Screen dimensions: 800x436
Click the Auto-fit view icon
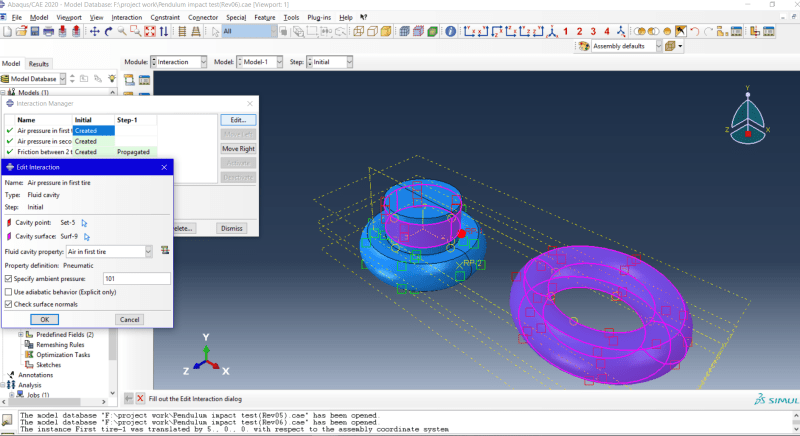point(149,32)
